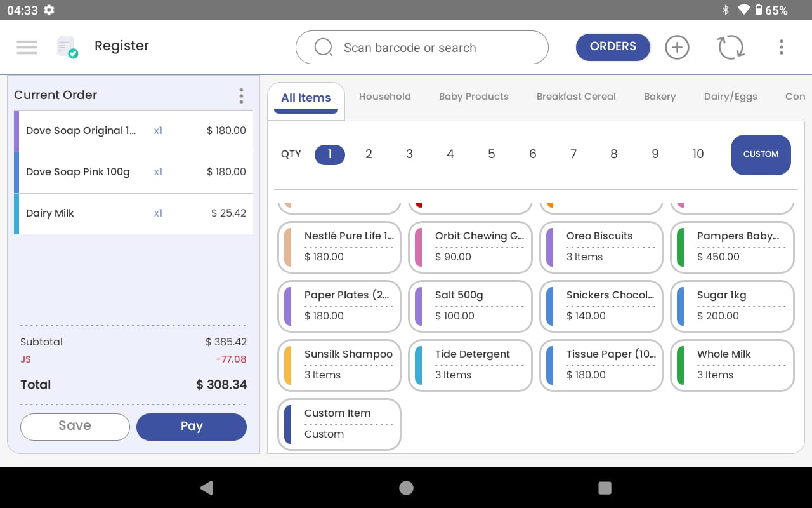Switch to Household category tab
The image size is (812, 508).
click(x=385, y=97)
